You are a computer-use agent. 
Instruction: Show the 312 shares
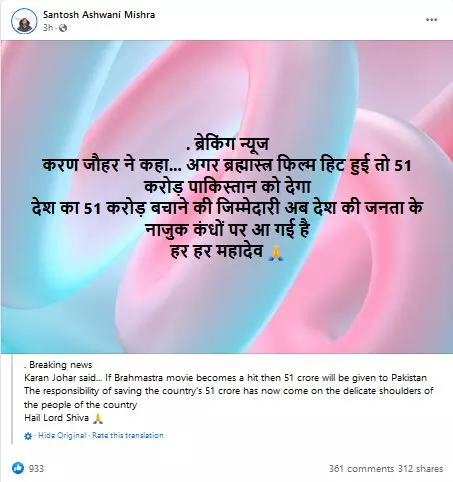tap(420, 468)
